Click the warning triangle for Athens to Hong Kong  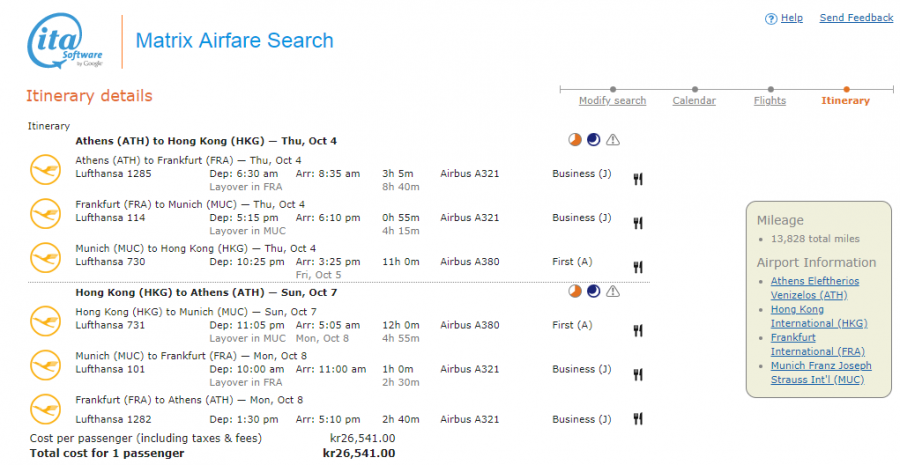(x=613, y=140)
